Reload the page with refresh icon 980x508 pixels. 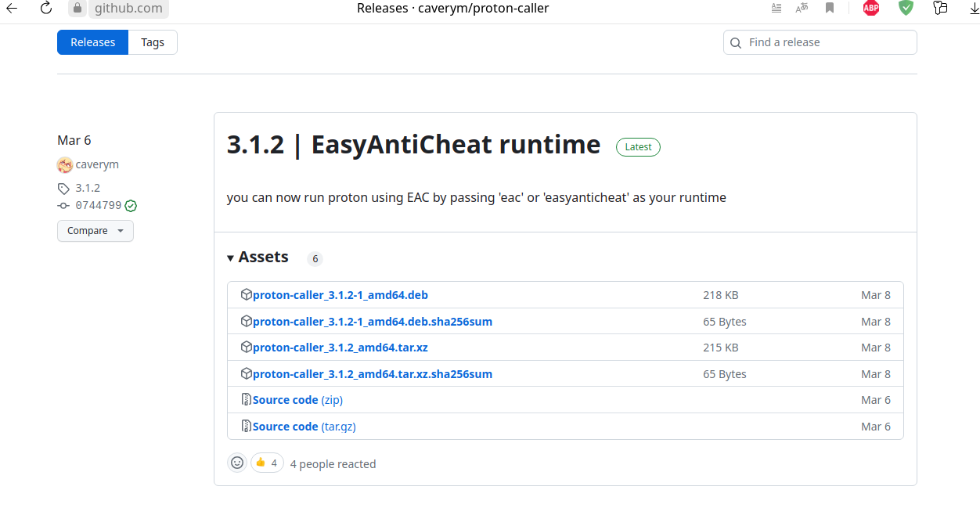(45, 9)
